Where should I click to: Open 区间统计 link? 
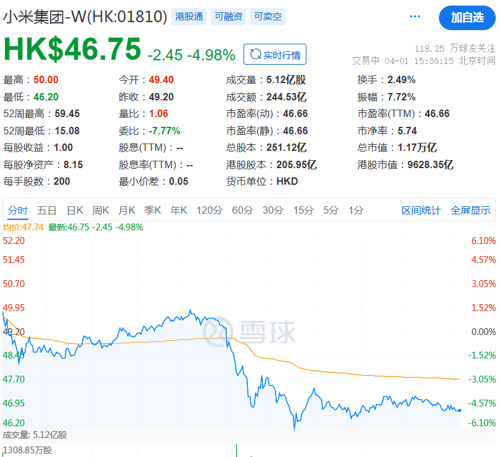(x=421, y=210)
